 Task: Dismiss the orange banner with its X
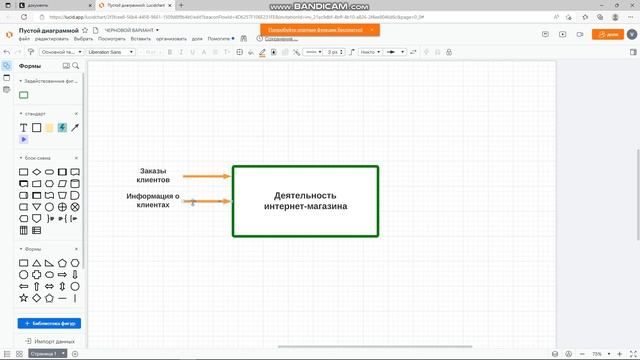click(x=372, y=30)
